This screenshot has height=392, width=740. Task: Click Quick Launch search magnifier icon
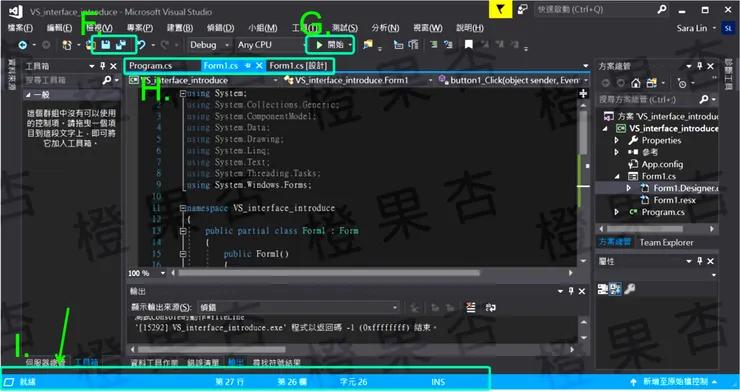click(x=662, y=9)
